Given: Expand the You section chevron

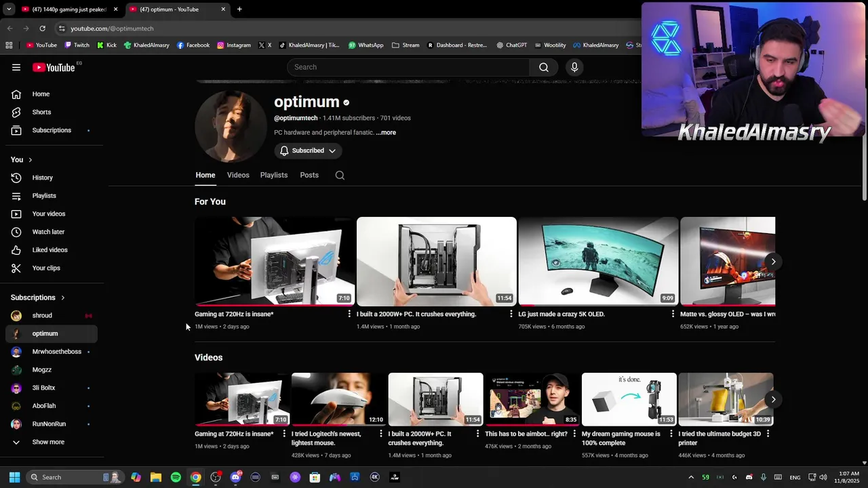Looking at the screenshot, I should click(x=30, y=160).
